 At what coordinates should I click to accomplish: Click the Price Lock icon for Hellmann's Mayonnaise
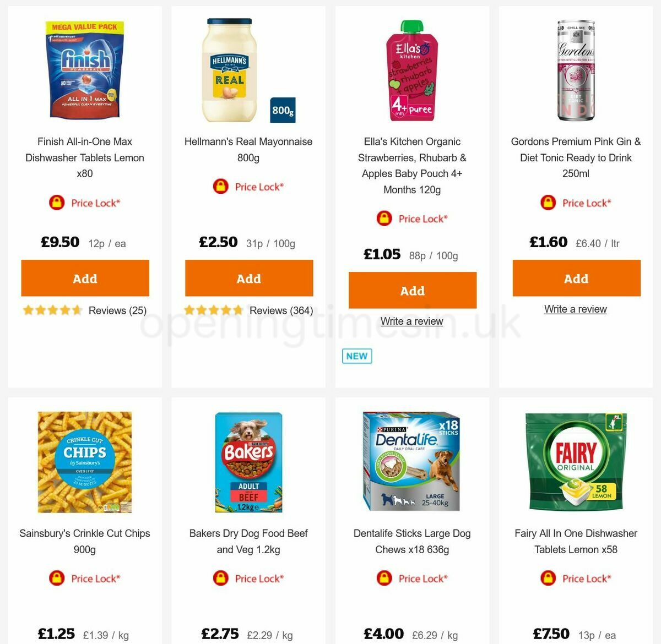220,187
